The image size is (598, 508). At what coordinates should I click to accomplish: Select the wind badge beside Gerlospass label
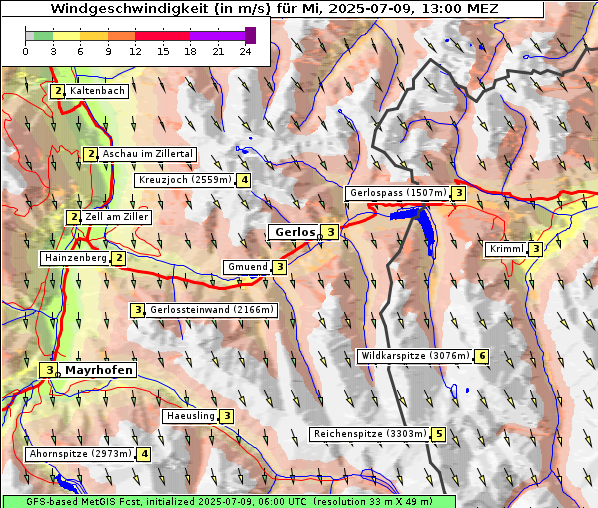459,193
